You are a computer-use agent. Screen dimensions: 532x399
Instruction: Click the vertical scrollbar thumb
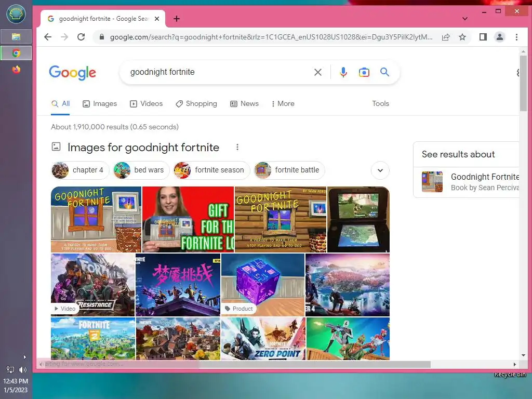coord(523,83)
